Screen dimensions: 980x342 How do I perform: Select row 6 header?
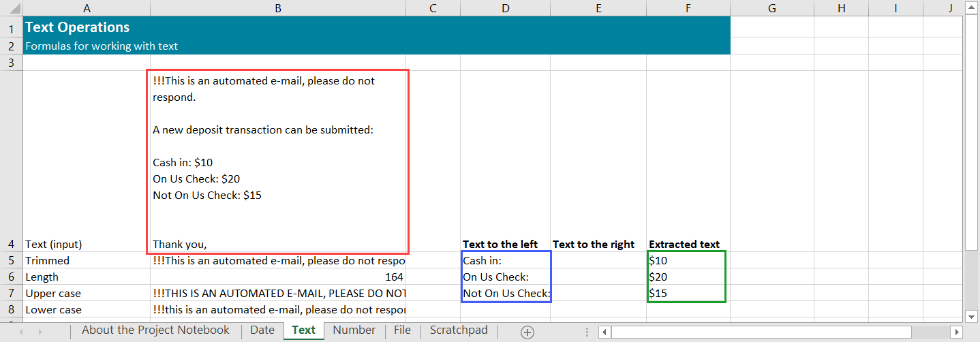(x=12, y=277)
